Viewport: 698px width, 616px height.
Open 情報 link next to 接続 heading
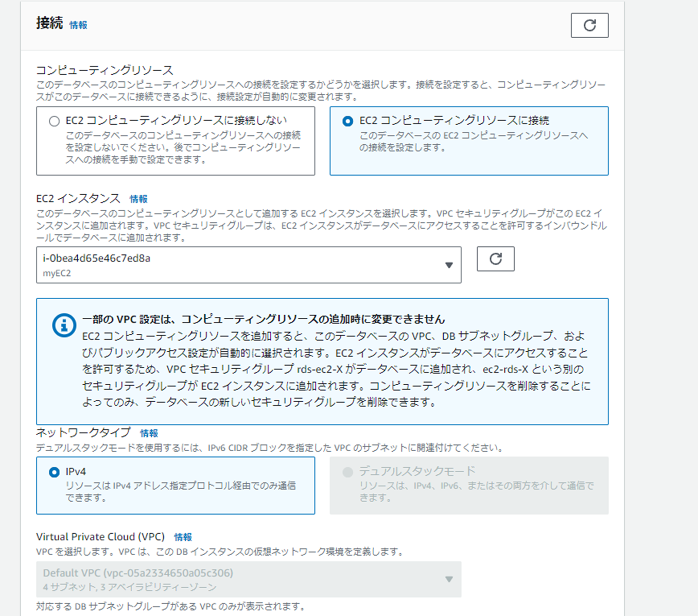78,25
